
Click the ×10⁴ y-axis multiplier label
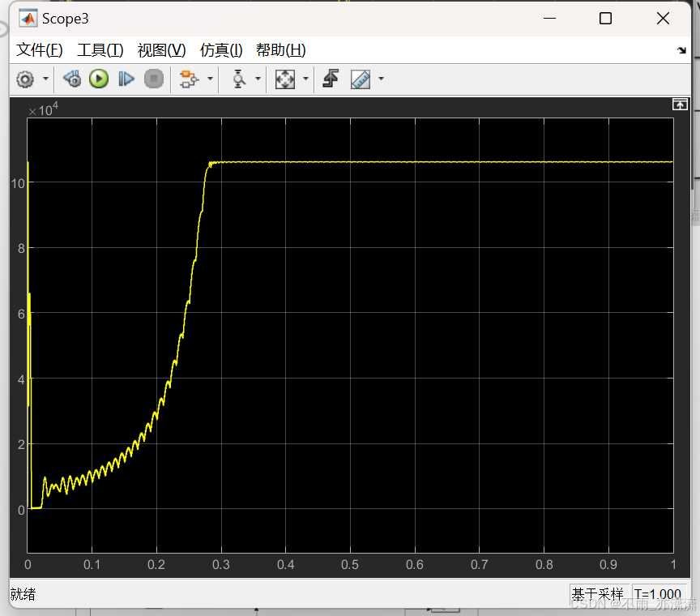pyautogui.click(x=43, y=109)
